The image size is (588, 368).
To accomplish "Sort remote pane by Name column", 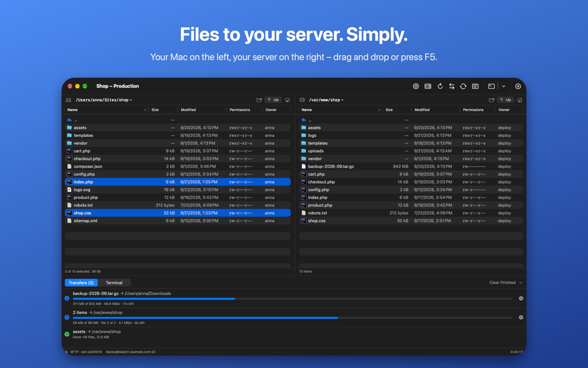I will point(341,110).
